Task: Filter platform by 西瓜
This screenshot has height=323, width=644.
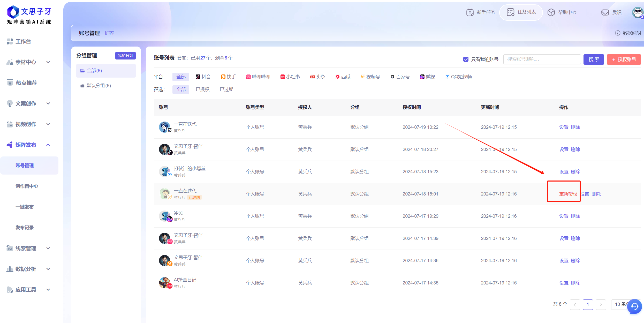Action: coord(343,77)
